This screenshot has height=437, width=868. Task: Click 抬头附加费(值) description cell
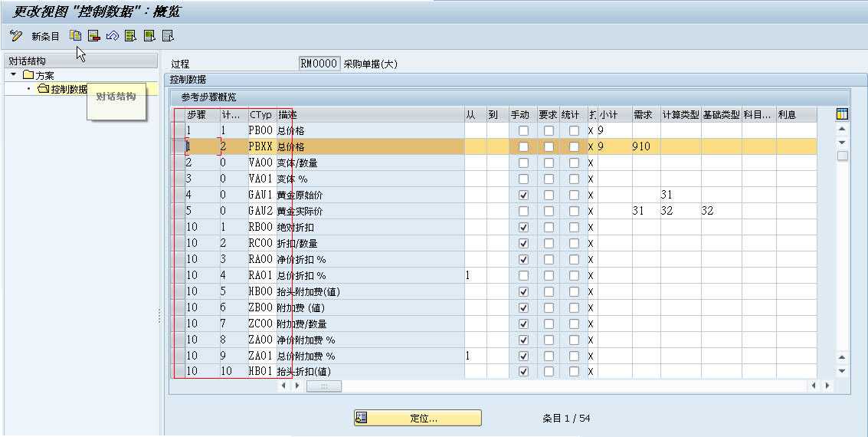370,291
